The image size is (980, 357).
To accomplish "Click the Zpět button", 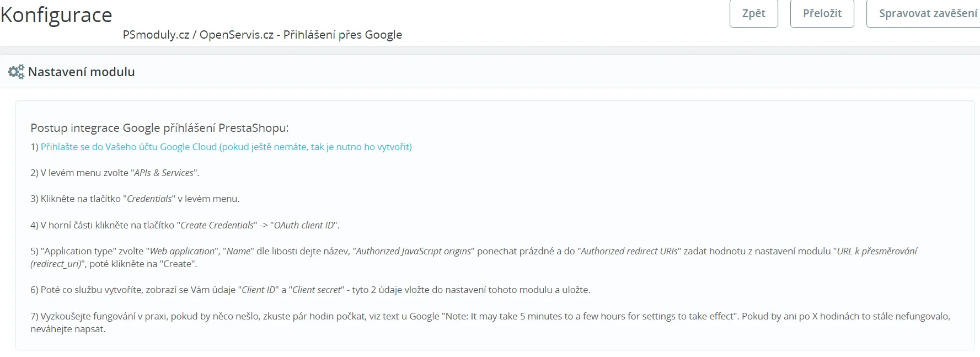I will click(x=753, y=14).
